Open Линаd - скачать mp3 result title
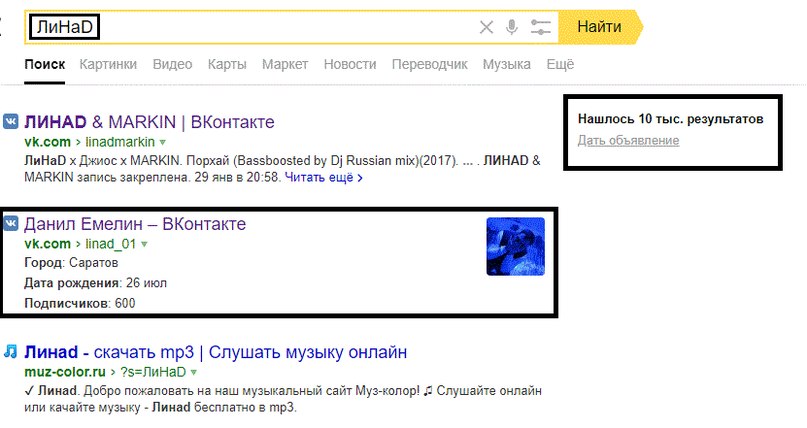 point(216,352)
